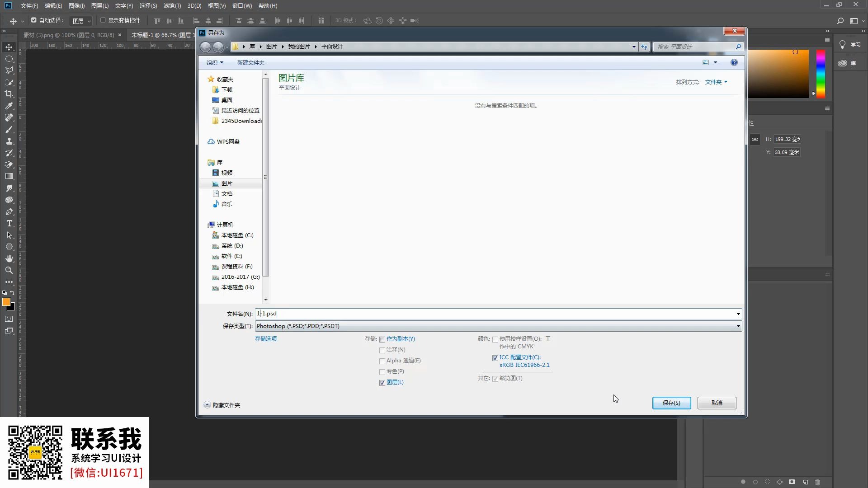This screenshot has width=868, height=488.
Task: Select the Horizontal Type tool
Action: [x=9, y=223]
